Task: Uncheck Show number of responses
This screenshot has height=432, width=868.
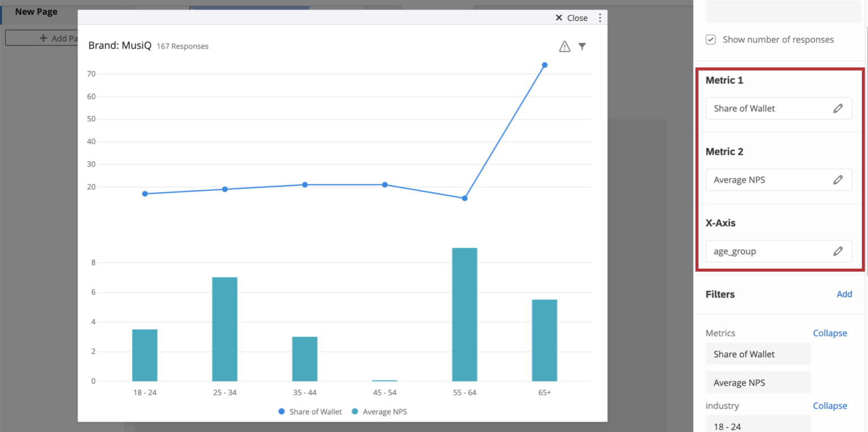Action: click(x=710, y=40)
